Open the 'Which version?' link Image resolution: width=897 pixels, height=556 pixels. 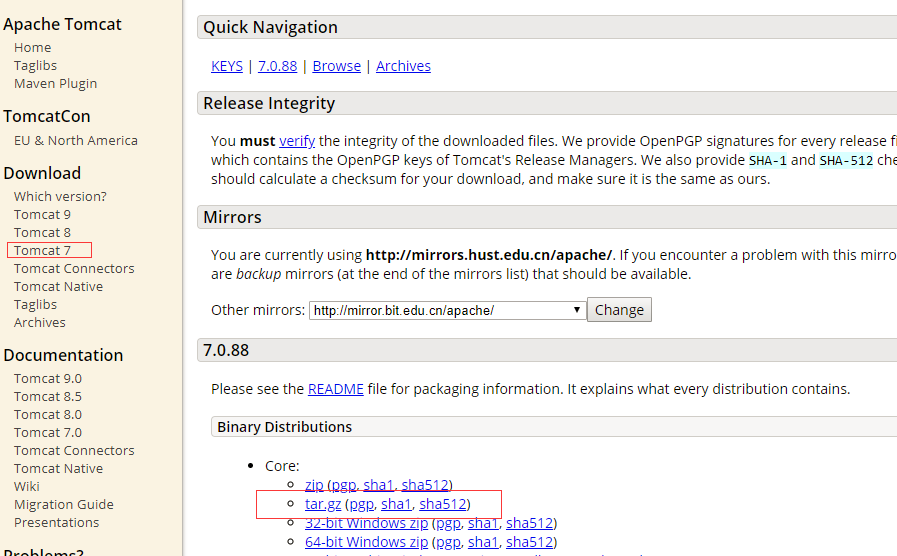tap(60, 196)
